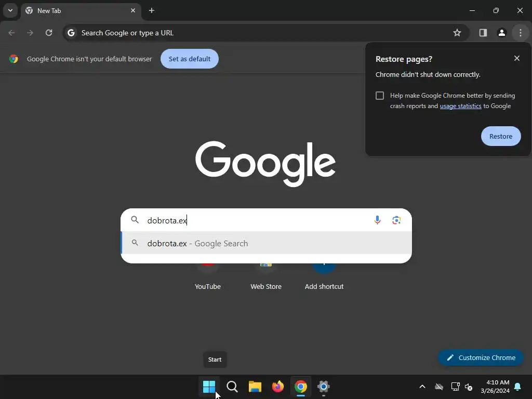
Task: Open network display tray icon
Action: click(x=455, y=387)
